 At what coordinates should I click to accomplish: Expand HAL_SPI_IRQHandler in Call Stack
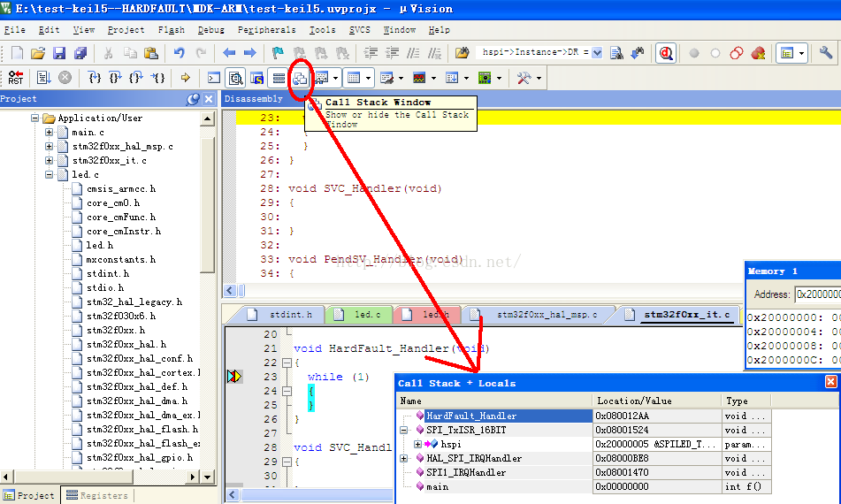tap(403, 458)
